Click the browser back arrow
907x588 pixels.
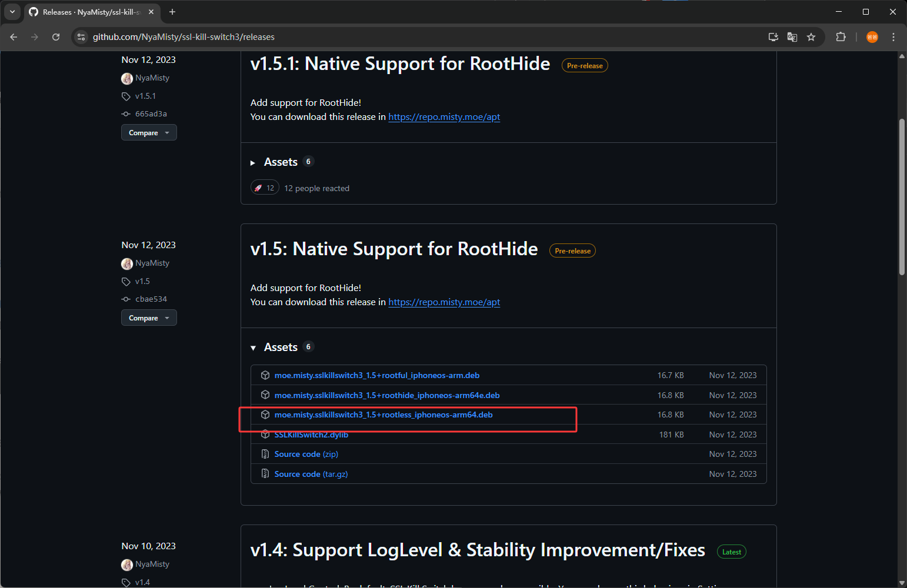coord(14,37)
